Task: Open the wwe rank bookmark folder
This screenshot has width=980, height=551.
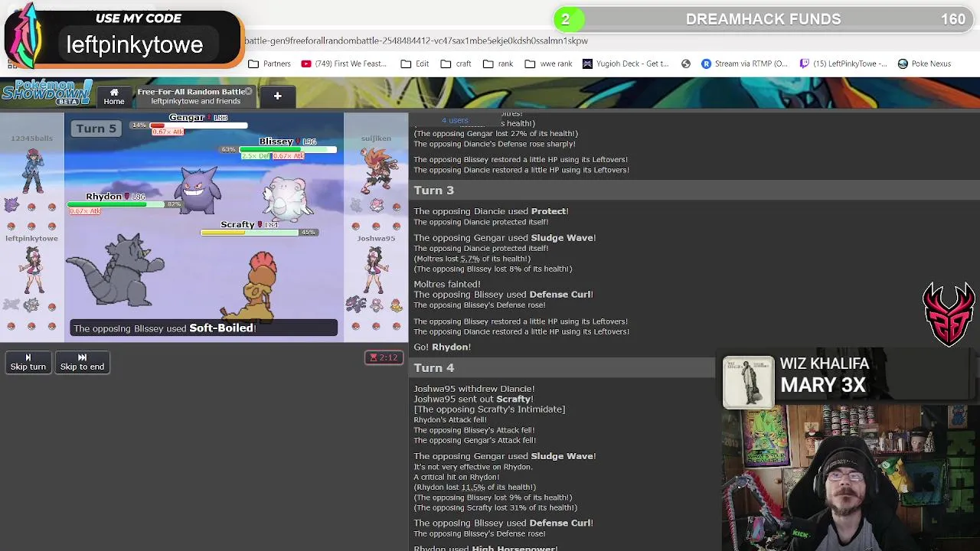Action: coord(548,64)
